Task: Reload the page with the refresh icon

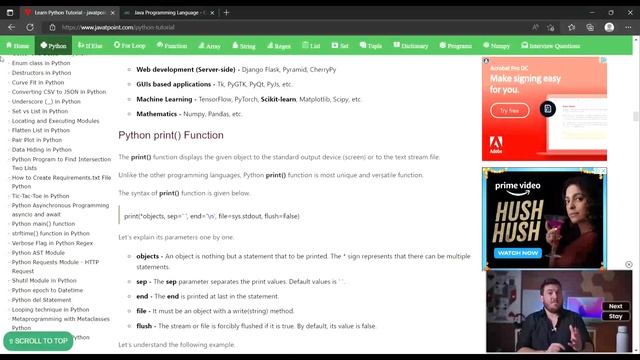Action: coord(30,27)
